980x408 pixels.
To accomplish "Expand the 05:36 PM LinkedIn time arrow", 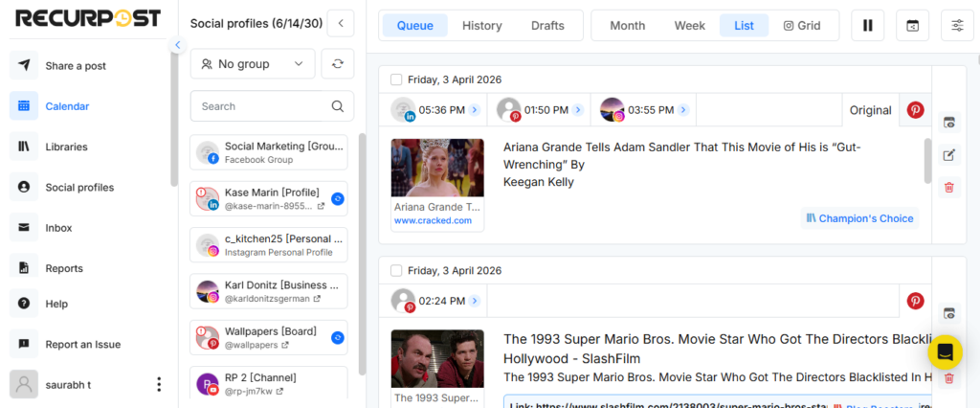I will [474, 110].
